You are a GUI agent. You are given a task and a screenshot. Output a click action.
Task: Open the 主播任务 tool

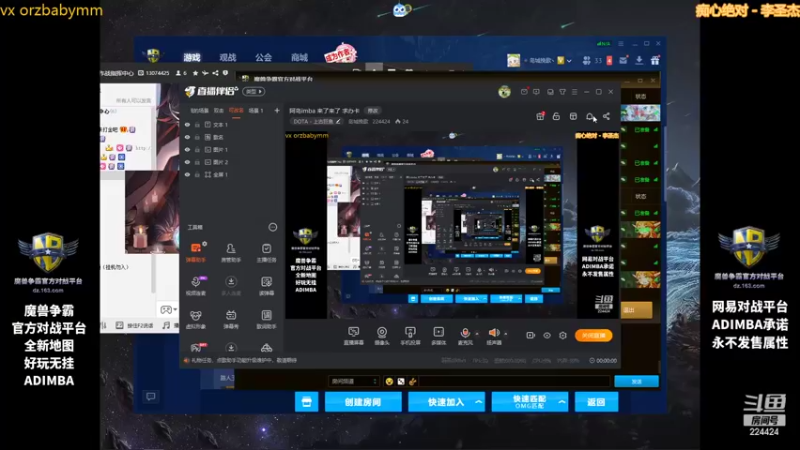[266, 252]
